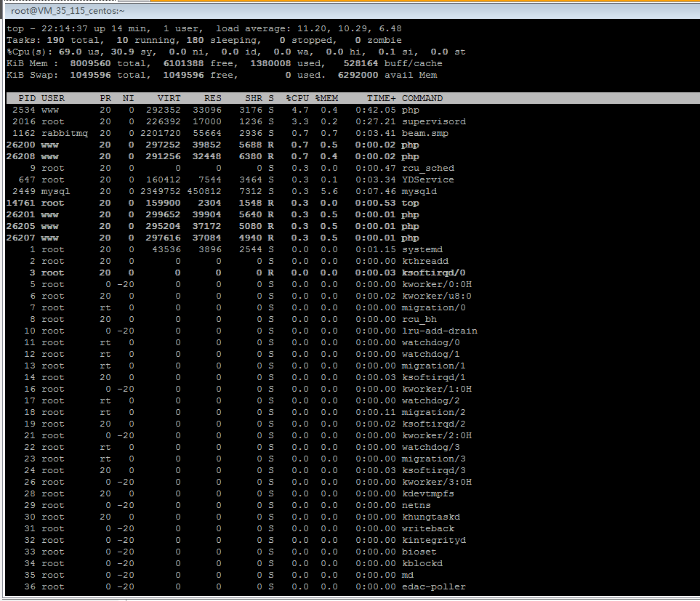The height and width of the screenshot is (601, 700).
Task: Click the ksoftirqd/0 running process
Action: [433, 273]
